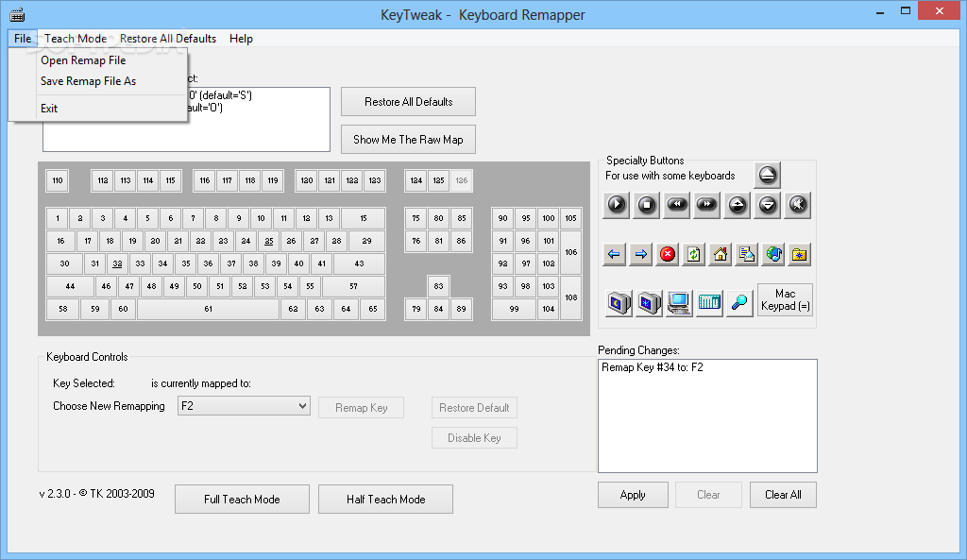Image resolution: width=967 pixels, height=560 pixels.
Task: Select the Favorites folder specialty button
Action: point(799,254)
